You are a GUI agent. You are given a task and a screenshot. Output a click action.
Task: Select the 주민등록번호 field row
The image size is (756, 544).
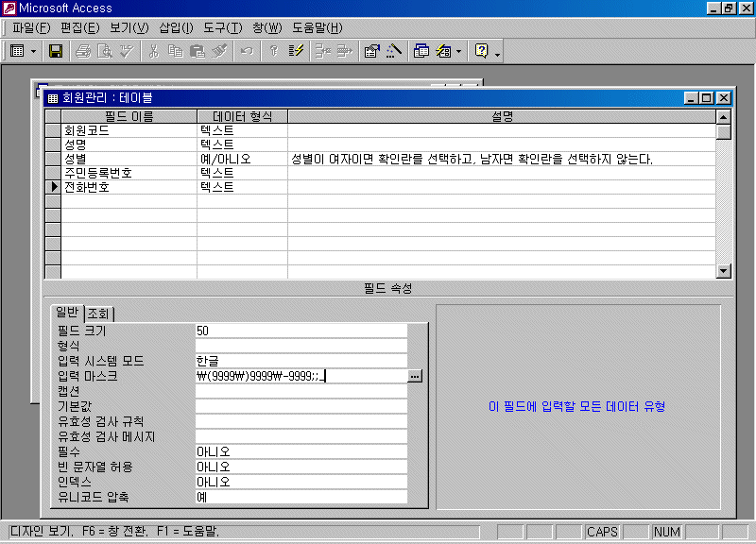pyautogui.click(x=97, y=173)
